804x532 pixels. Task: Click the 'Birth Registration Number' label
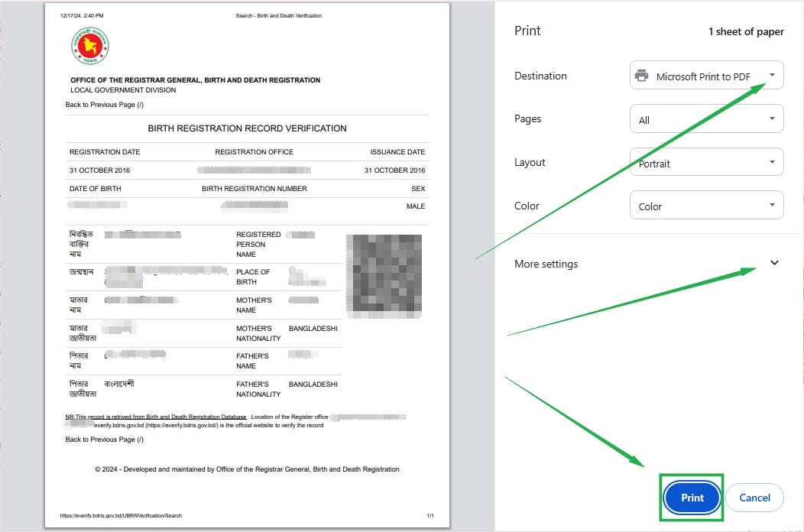(x=254, y=189)
